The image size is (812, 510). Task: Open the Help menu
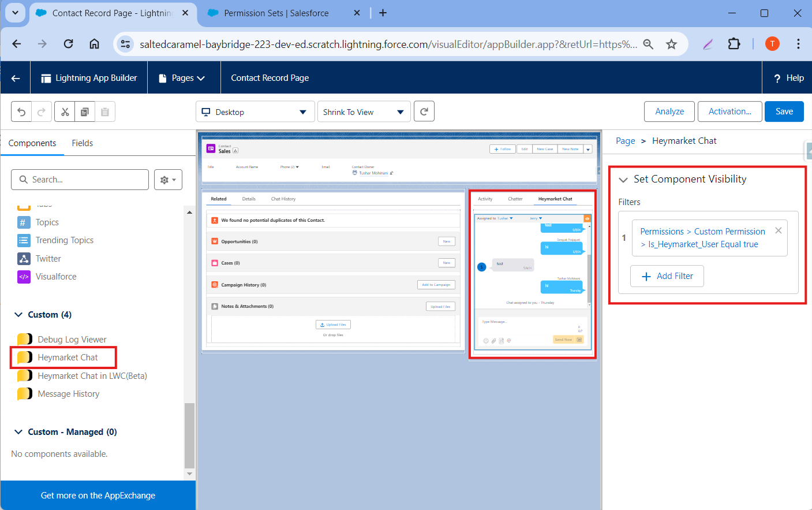click(789, 78)
